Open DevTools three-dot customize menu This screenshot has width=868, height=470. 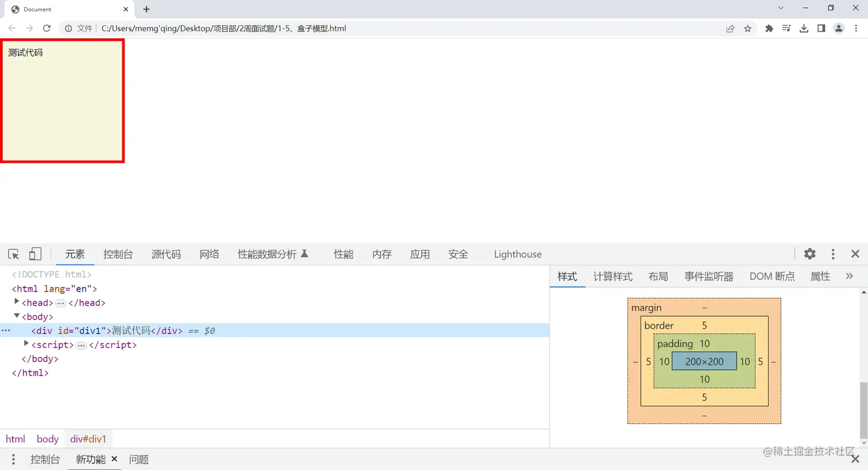point(833,254)
